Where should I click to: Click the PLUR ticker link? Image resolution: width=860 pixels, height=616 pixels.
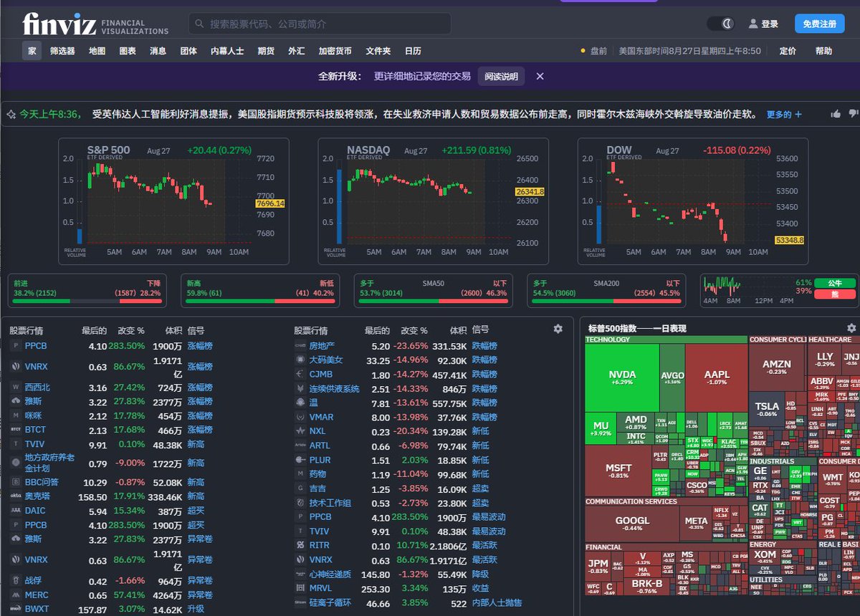point(320,460)
